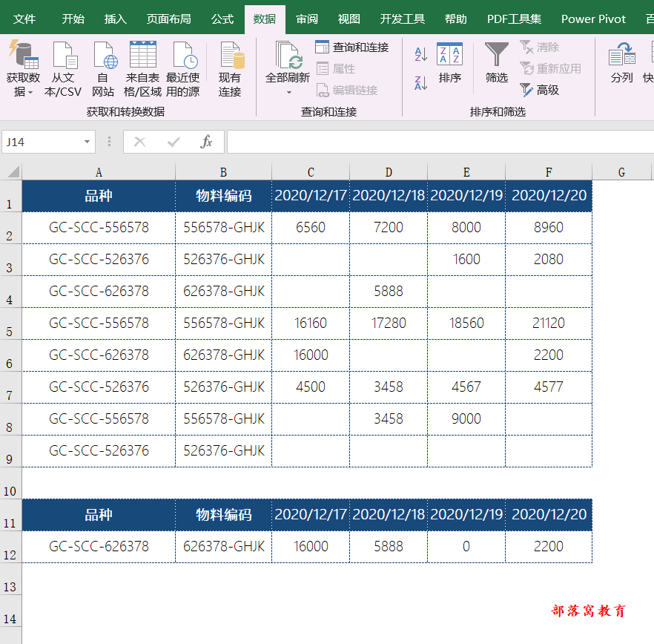The height and width of the screenshot is (644, 654).
Task: Click cell F5 with value 21120
Action: [x=549, y=323]
